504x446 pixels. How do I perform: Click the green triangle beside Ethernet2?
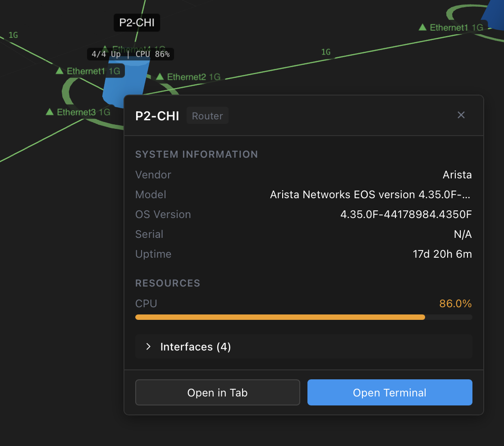coord(160,77)
